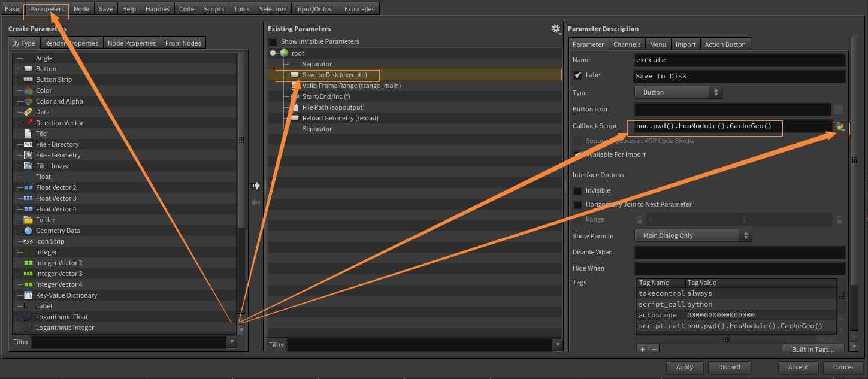Select the Folder parameter type
This screenshot has height=379, width=868.
[x=46, y=220]
